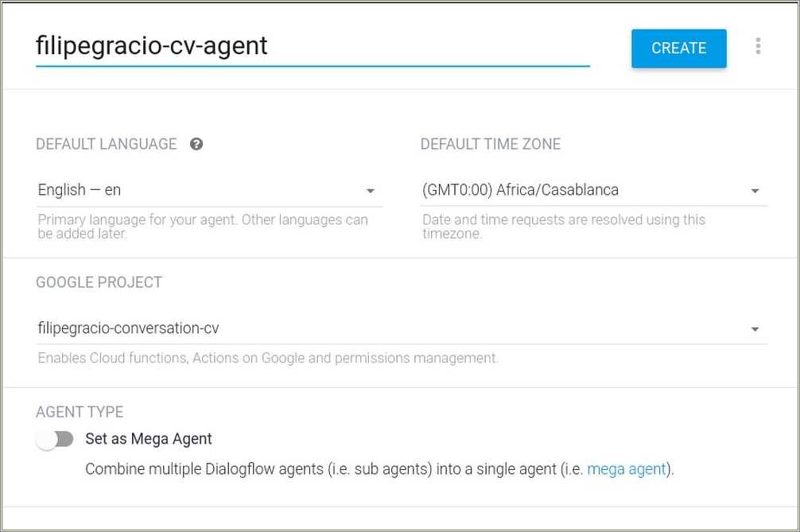
Task: Click the arrow icon on the language selector
Action: pyautogui.click(x=371, y=191)
